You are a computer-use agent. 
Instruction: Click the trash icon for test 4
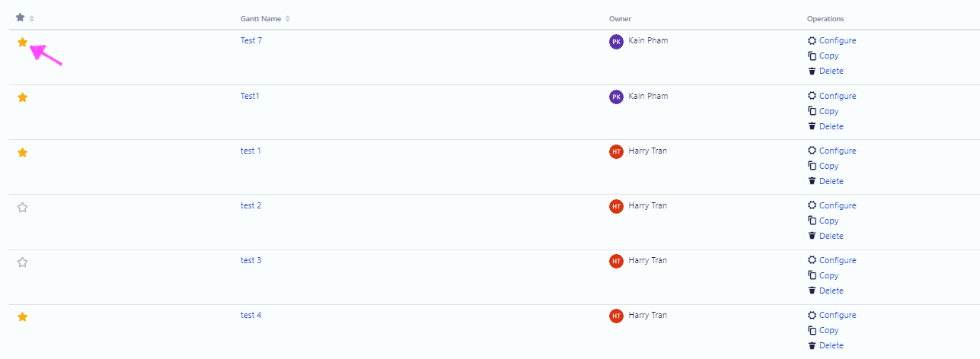812,345
